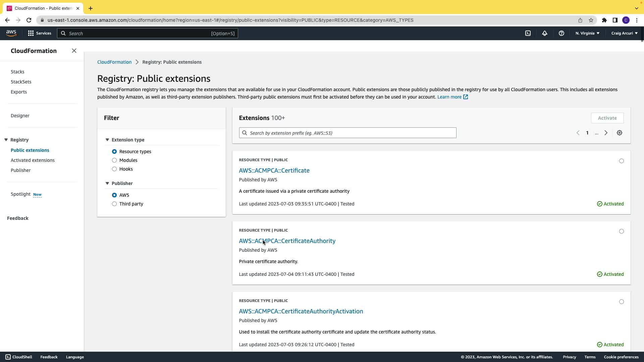Open the Craig Arcuri account menu
644x362 pixels.
[624, 33]
